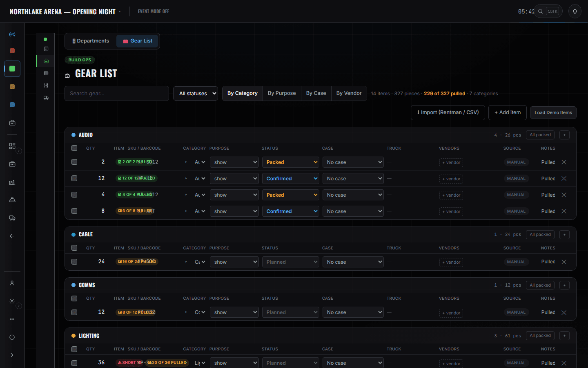This screenshot has width=588, height=368.
Task: Open the catering cloche icon in the sidebar
Action: [x=12, y=200]
